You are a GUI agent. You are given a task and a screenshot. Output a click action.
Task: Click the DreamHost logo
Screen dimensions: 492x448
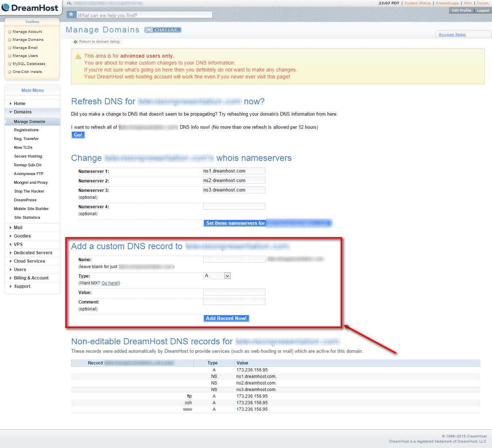pyautogui.click(x=31, y=7)
